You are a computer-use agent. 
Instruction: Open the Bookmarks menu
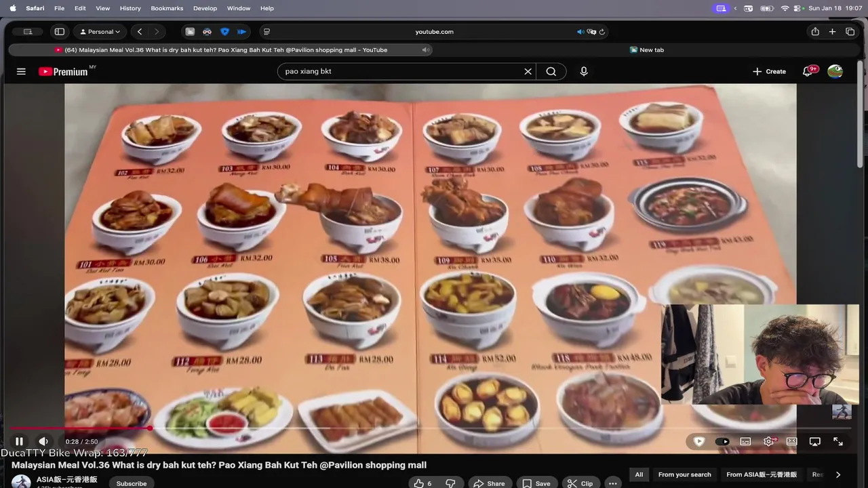click(x=167, y=8)
